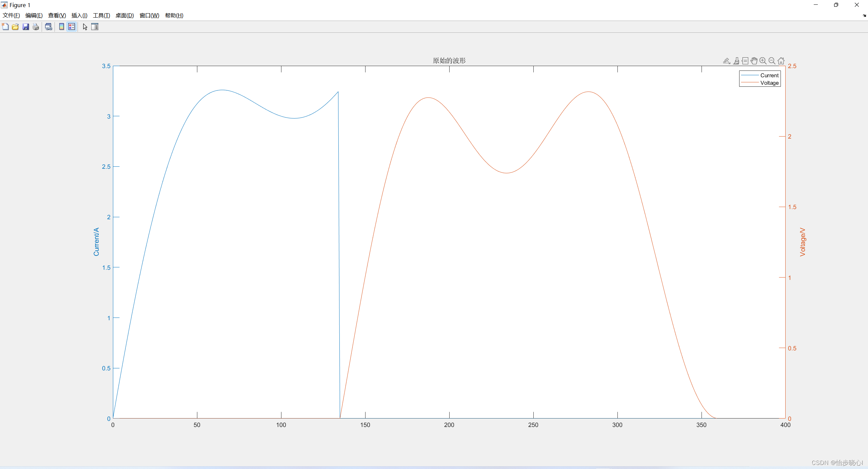Click the left axis tick label 1.5
The width and height of the screenshot is (868, 469).
point(106,268)
